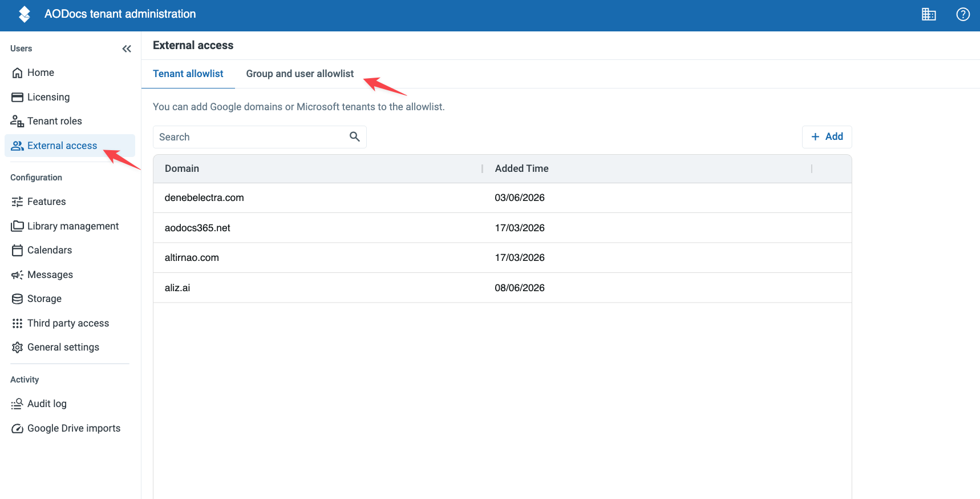Select the Tenant allowlist tab

point(188,74)
